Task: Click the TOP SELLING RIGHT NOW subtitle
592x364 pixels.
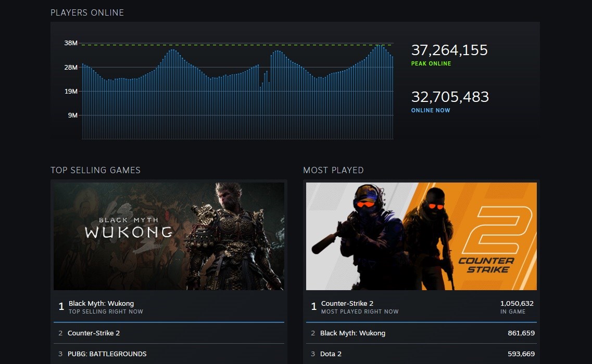Action: (106, 311)
